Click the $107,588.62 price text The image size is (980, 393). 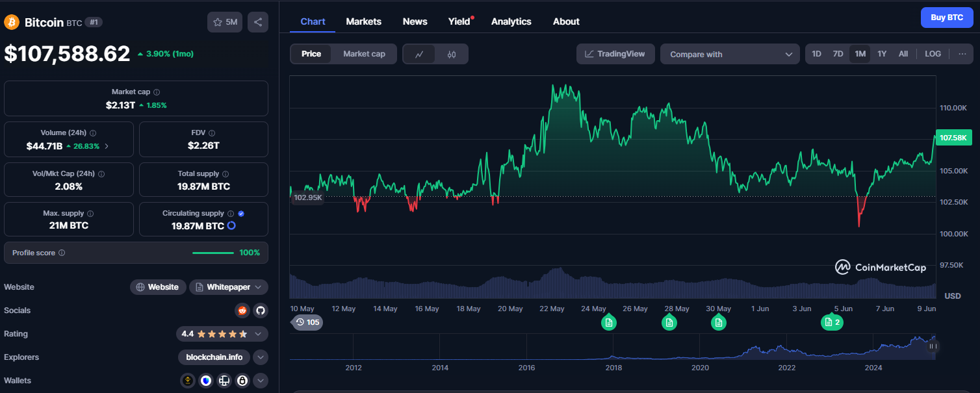pos(68,53)
